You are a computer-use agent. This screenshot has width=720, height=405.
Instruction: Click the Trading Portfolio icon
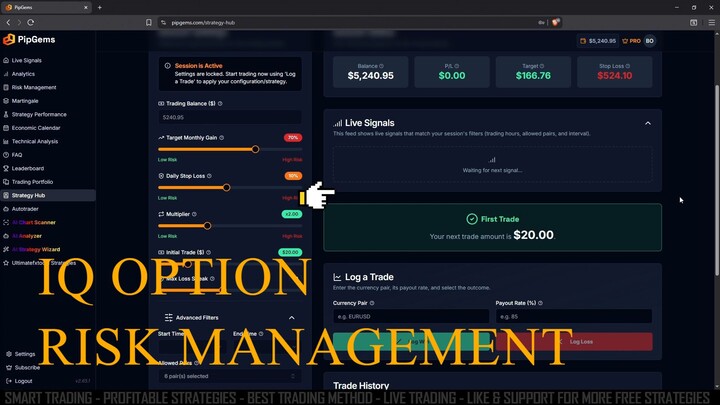6,182
